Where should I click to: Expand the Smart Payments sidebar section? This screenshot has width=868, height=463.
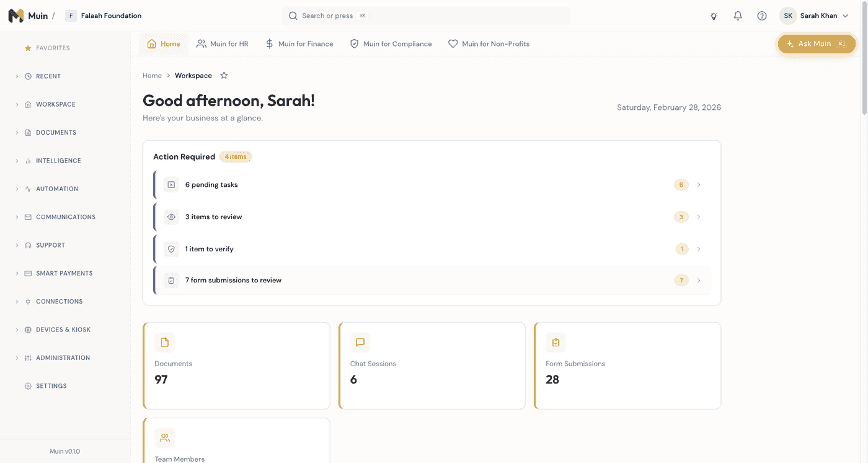(x=17, y=274)
